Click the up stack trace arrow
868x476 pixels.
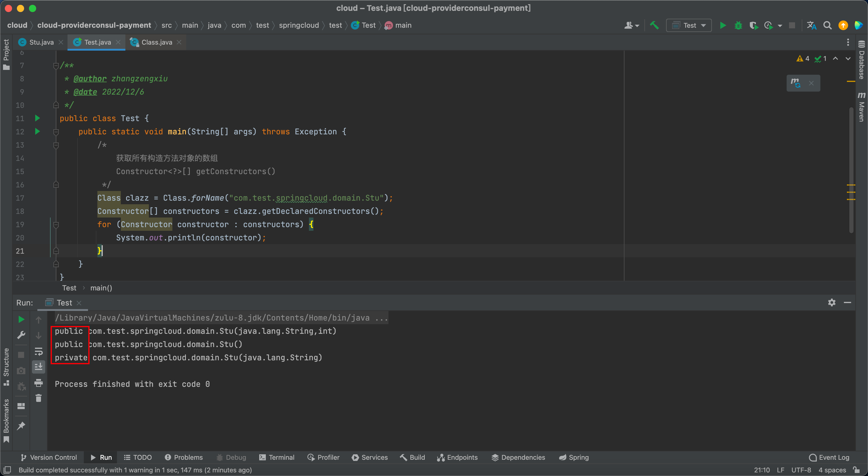click(x=38, y=319)
